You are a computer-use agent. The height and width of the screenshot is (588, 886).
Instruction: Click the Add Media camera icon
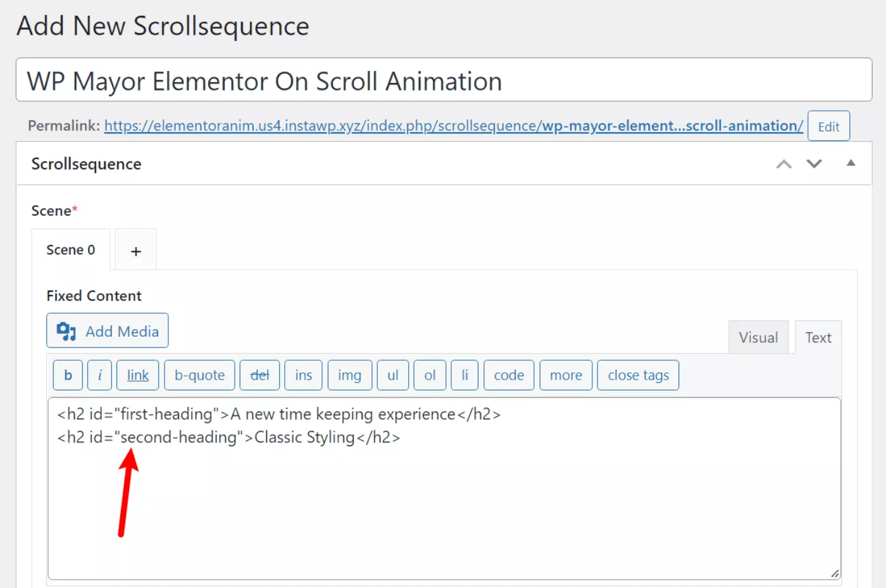point(66,331)
